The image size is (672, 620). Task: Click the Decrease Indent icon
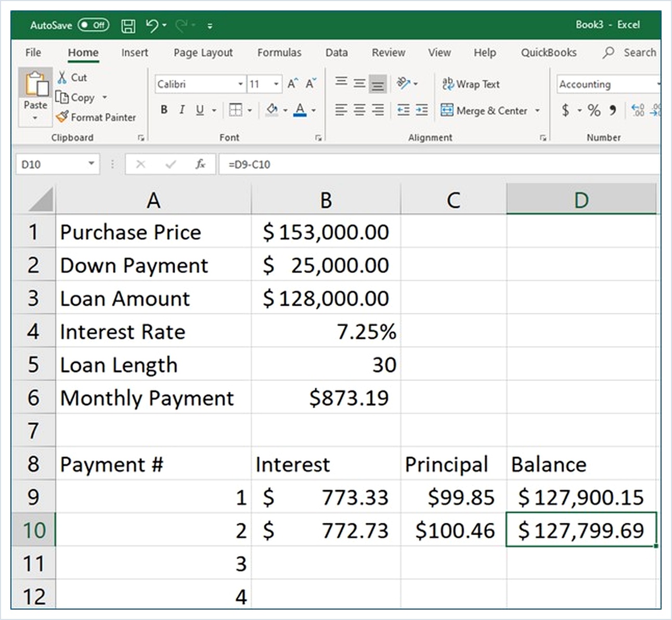click(x=403, y=110)
